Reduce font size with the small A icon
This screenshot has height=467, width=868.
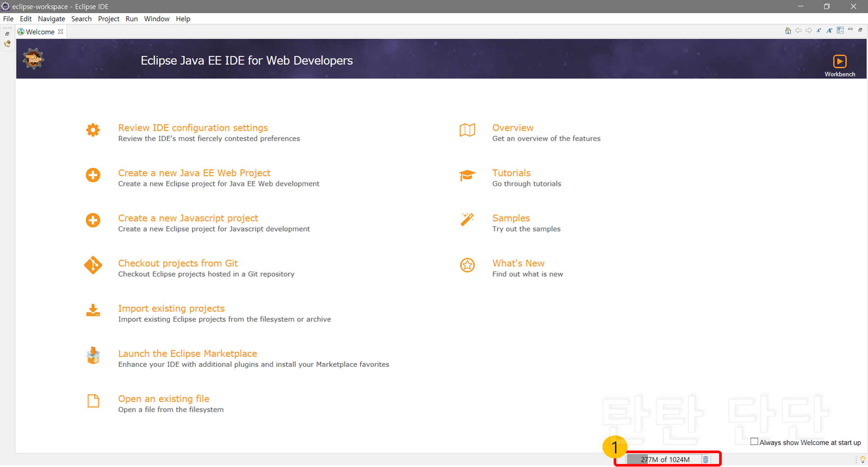click(x=819, y=30)
